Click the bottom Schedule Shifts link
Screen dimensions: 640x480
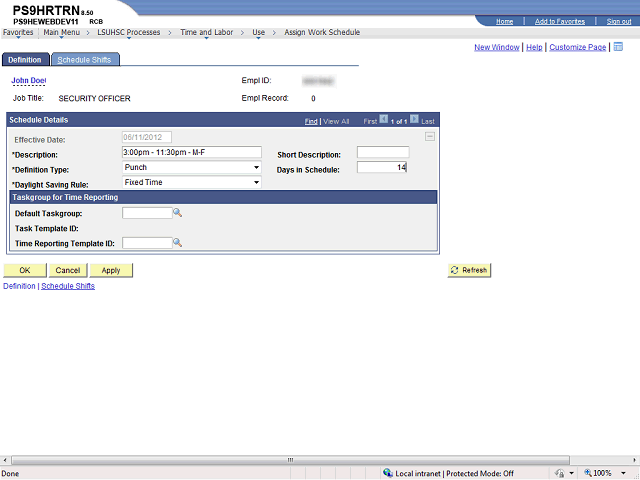pos(68,286)
